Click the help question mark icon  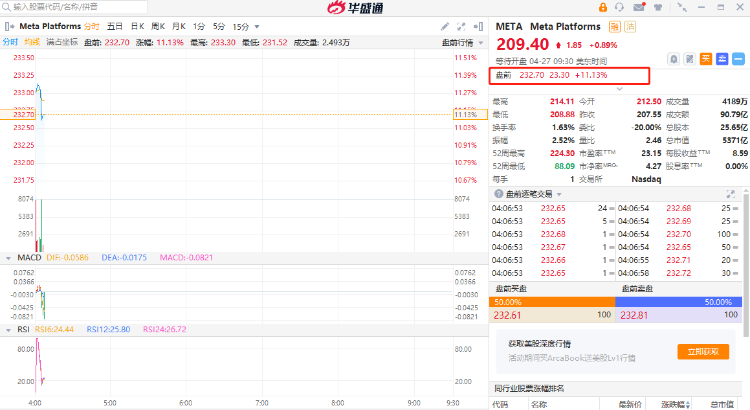point(498,194)
